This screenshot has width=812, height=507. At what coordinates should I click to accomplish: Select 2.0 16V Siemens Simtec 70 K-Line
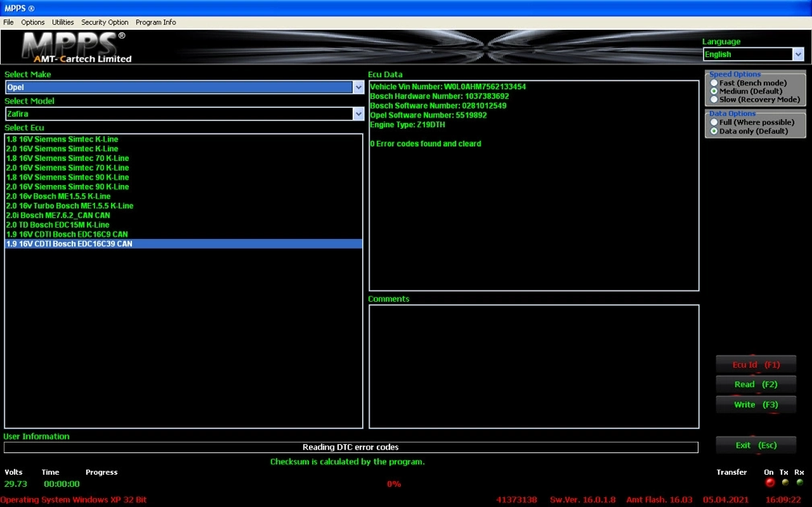click(183, 167)
